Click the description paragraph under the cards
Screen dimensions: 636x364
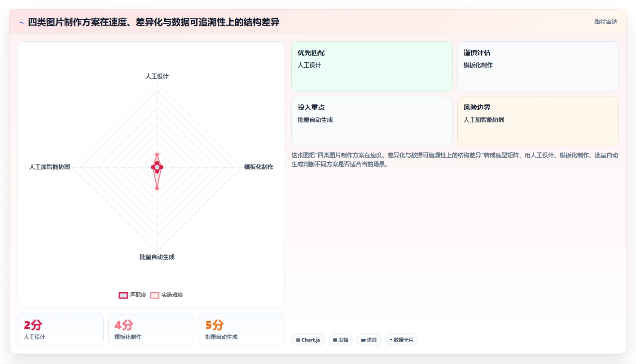tap(455, 160)
